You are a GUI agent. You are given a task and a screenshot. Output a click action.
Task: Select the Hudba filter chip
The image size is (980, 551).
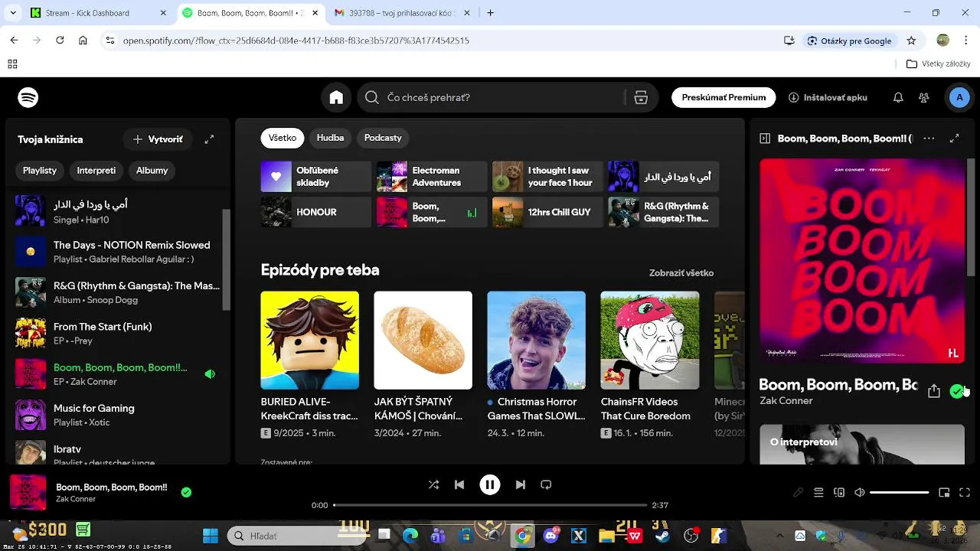point(330,138)
